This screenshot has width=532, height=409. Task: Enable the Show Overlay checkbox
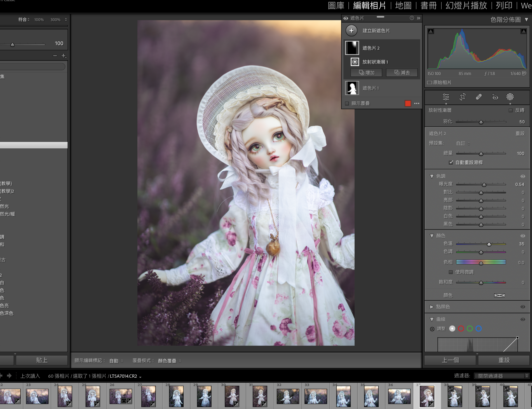tap(347, 103)
